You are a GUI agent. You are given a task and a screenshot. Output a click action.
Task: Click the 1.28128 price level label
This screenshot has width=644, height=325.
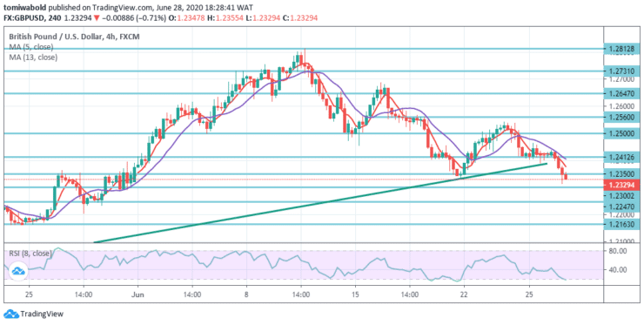(621, 50)
